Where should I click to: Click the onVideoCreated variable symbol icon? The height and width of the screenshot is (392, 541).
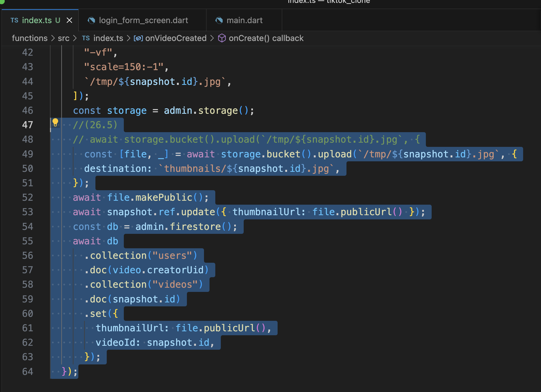[138, 38]
